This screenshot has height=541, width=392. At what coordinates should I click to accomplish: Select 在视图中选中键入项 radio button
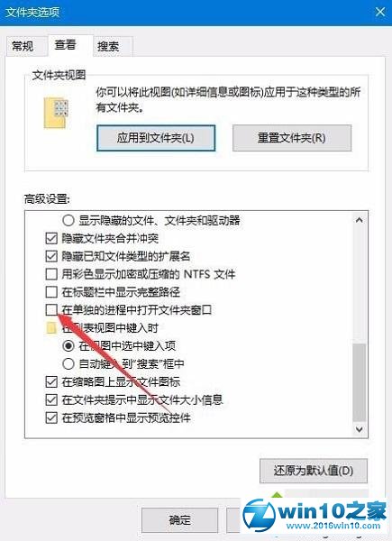68,345
